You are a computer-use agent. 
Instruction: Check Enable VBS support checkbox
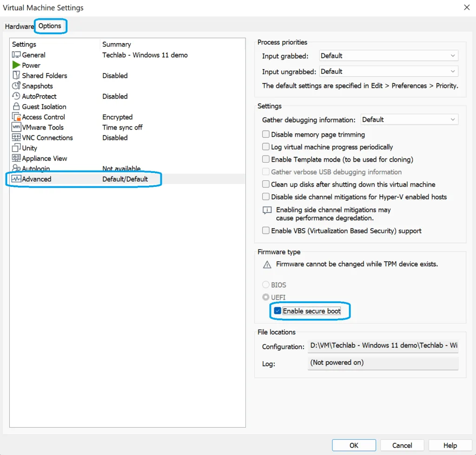266,231
